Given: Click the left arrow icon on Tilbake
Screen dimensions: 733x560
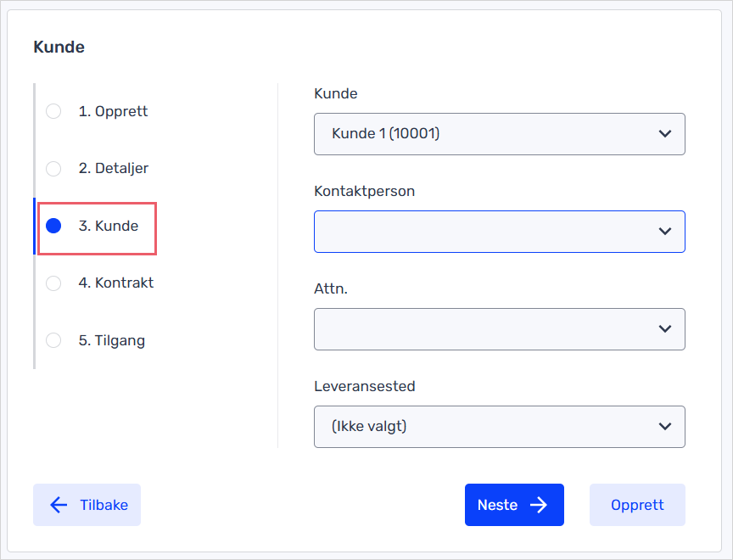Looking at the screenshot, I should [x=59, y=505].
